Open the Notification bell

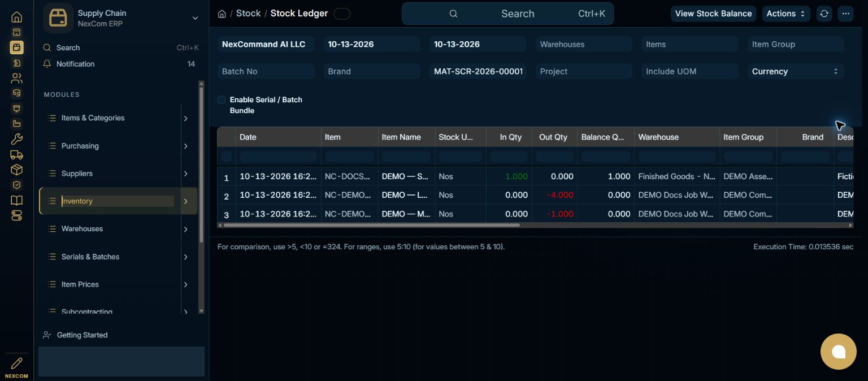[x=47, y=64]
